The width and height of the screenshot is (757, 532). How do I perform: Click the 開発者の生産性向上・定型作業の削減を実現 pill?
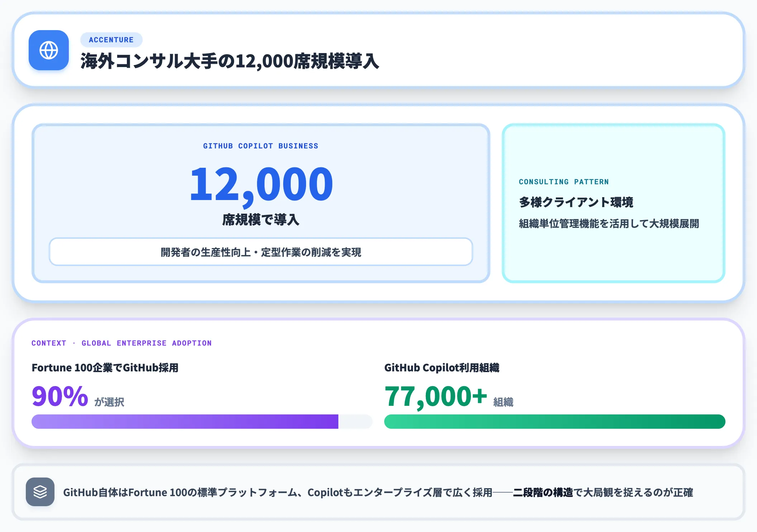(261, 252)
